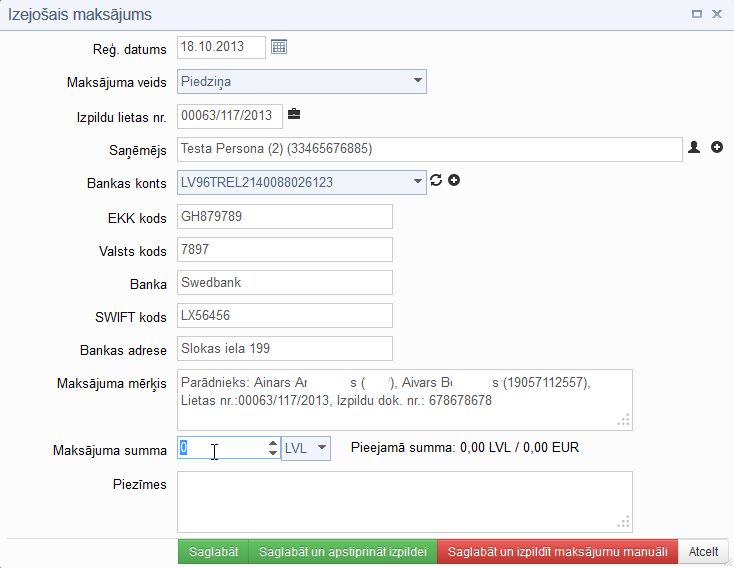
Task: Open the calendar picker for Reģ. datums
Action: point(279,47)
